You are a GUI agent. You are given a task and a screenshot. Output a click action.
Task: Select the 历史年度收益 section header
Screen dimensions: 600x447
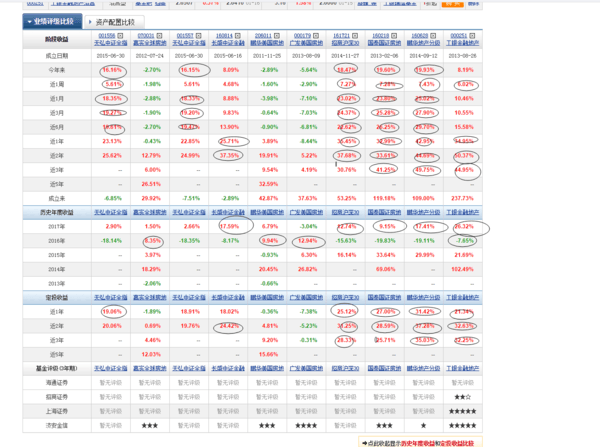[57, 212]
